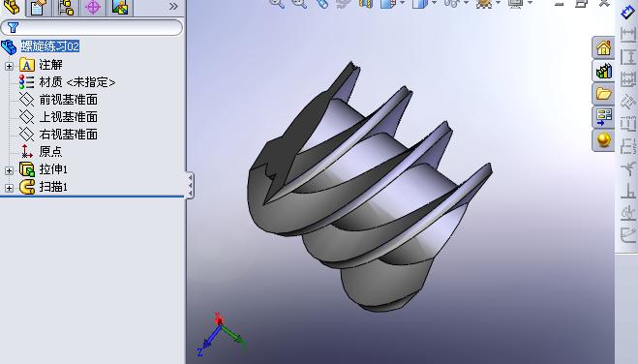Open the Appearances gold sphere tab
Screen dimensions: 638x364
[603, 140]
